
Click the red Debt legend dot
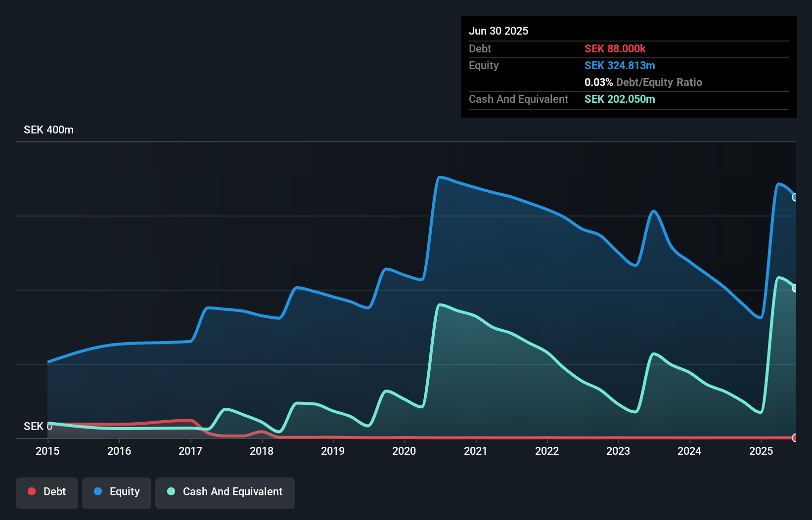pyautogui.click(x=32, y=491)
